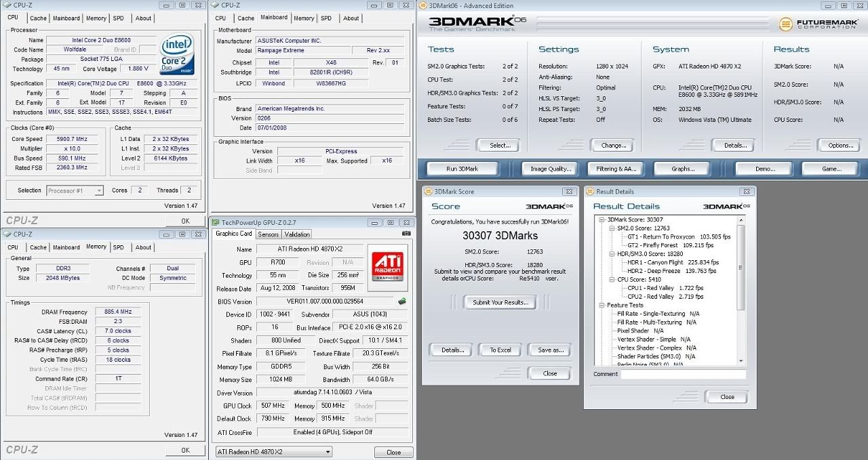Click the Result Details window title icon
The image size is (868, 460).
coord(590,192)
